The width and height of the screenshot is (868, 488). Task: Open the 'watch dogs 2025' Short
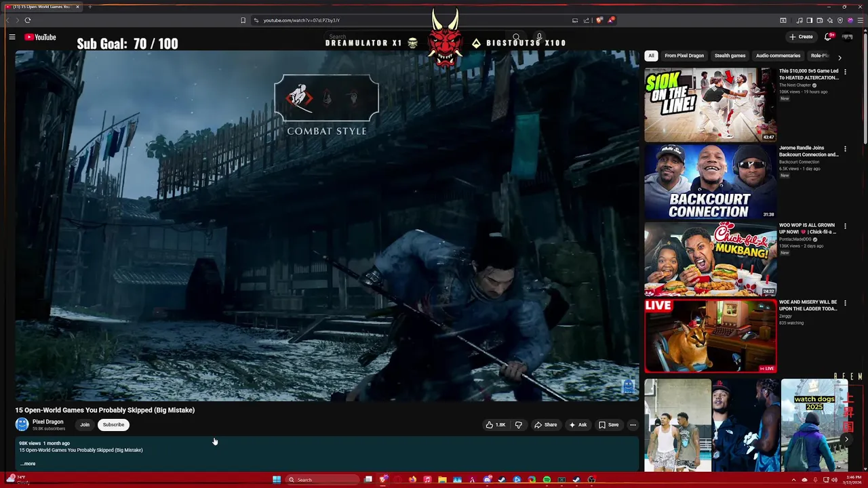[814, 426]
